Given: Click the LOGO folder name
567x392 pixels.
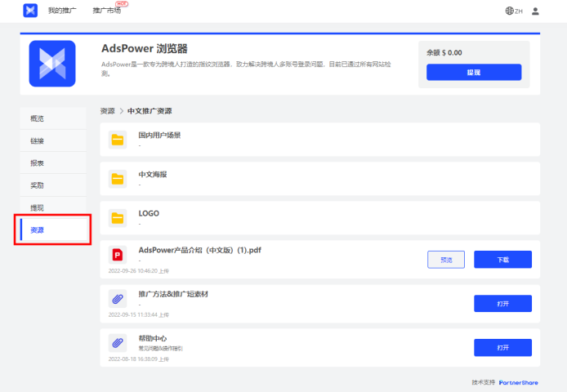Looking at the screenshot, I should (149, 213).
